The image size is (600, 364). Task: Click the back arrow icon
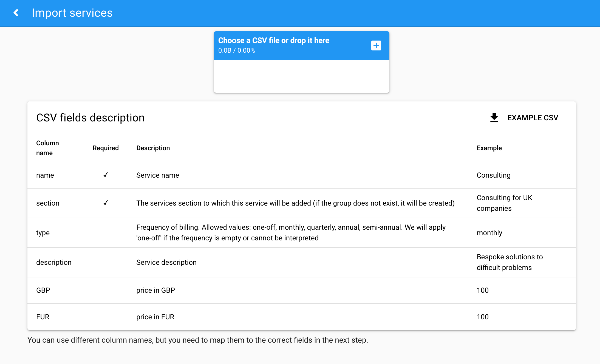[x=16, y=13]
